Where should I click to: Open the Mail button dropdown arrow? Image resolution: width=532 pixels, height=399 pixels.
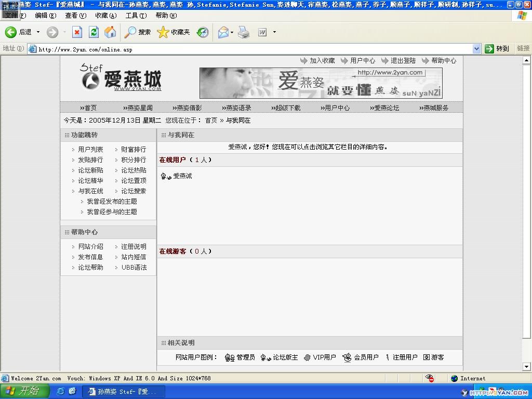click(x=232, y=32)
